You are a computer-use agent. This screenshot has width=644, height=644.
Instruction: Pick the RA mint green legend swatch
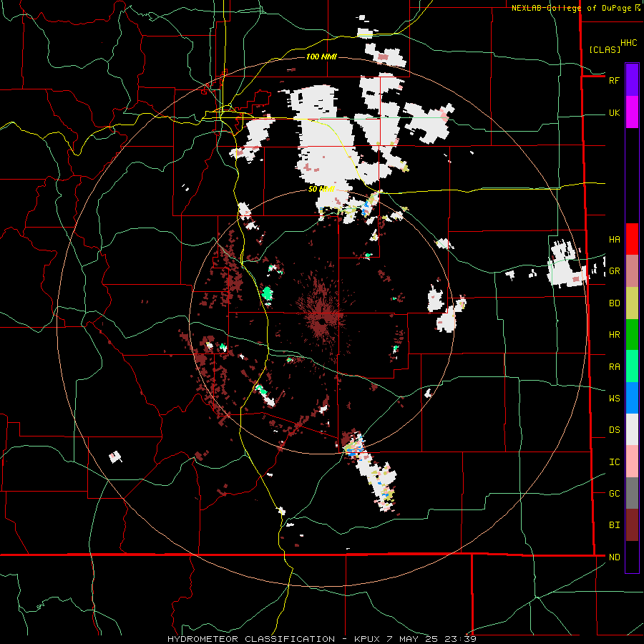(x=632, y=366)
